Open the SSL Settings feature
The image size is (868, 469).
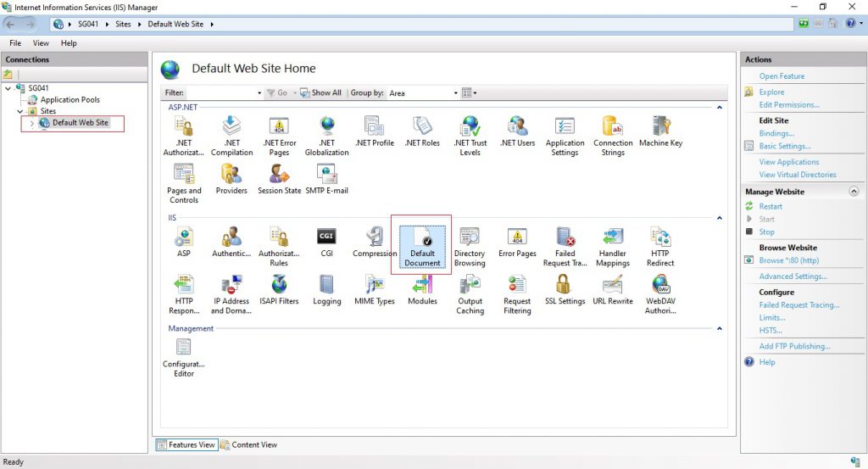[565, 290]
